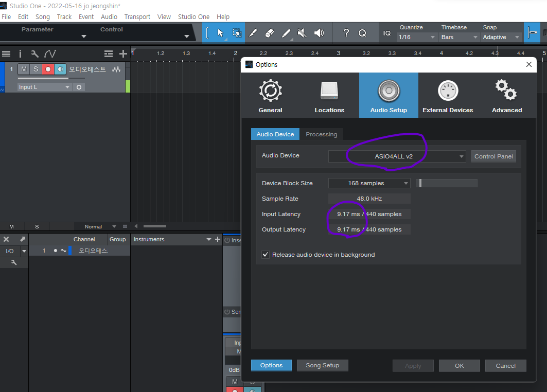Open the Normal track size dropdown
547x392 pixels.
click(x=100, y=227)
